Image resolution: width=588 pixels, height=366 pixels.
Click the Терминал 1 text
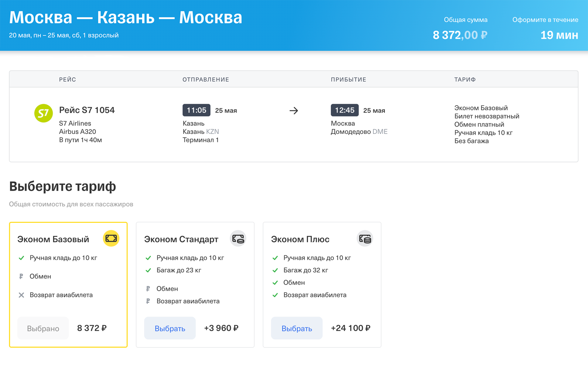tap(201, 140)
